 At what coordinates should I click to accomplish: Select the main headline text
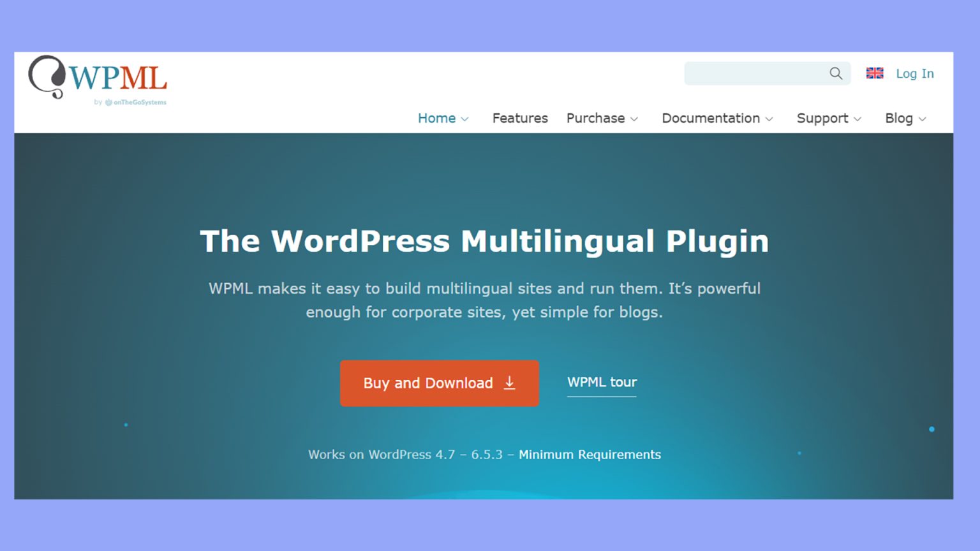[484, 241]
